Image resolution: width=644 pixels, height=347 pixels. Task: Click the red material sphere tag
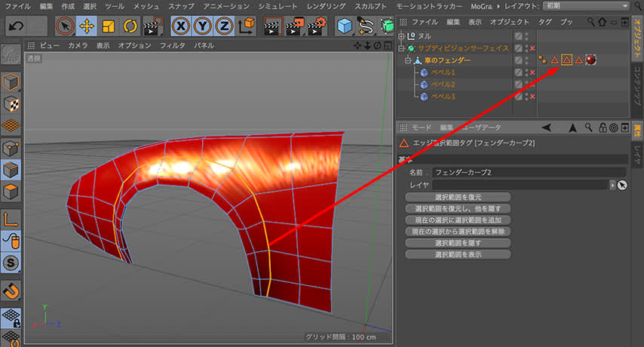(x=591, y=60)
